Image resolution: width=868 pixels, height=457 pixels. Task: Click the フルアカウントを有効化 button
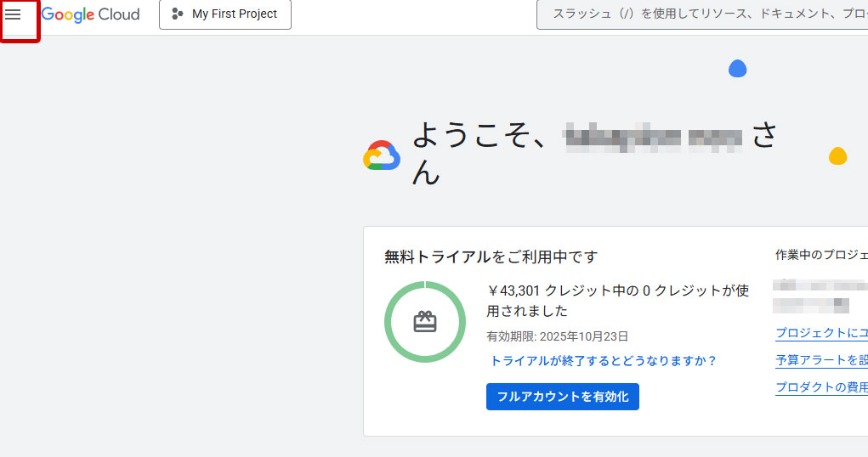563,397
